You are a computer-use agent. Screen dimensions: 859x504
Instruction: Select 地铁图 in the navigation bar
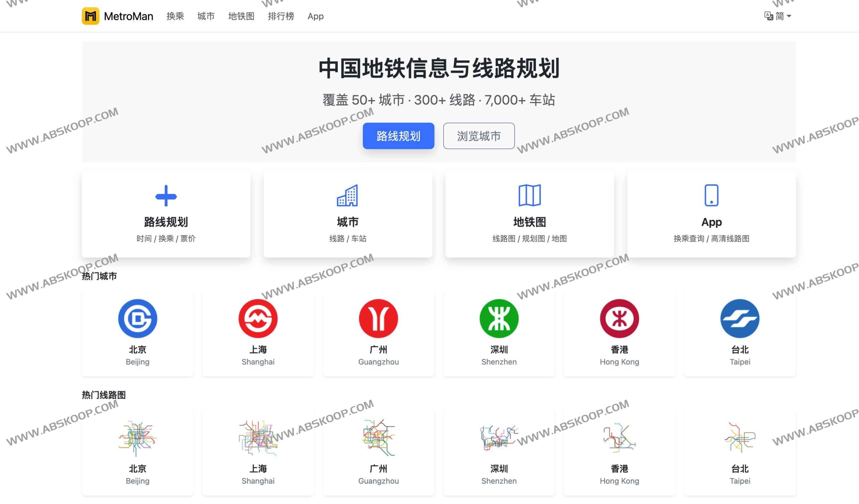click(242, 16)
